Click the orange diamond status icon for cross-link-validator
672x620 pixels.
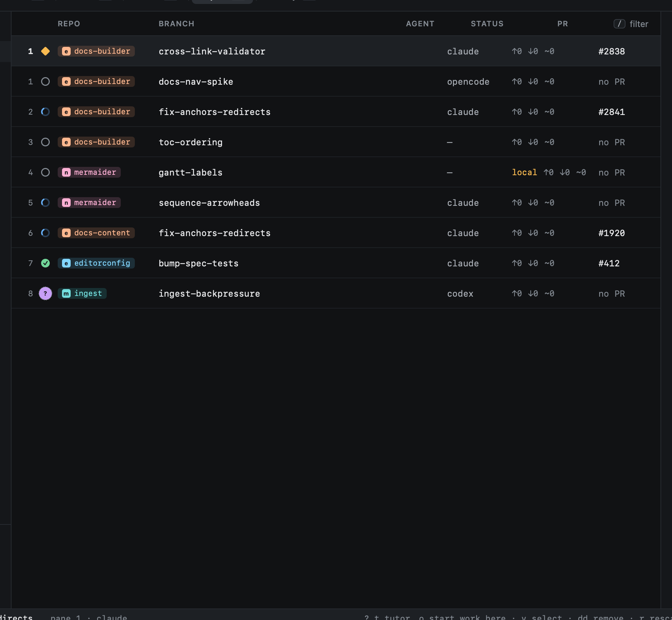click(x=45, y=51)
